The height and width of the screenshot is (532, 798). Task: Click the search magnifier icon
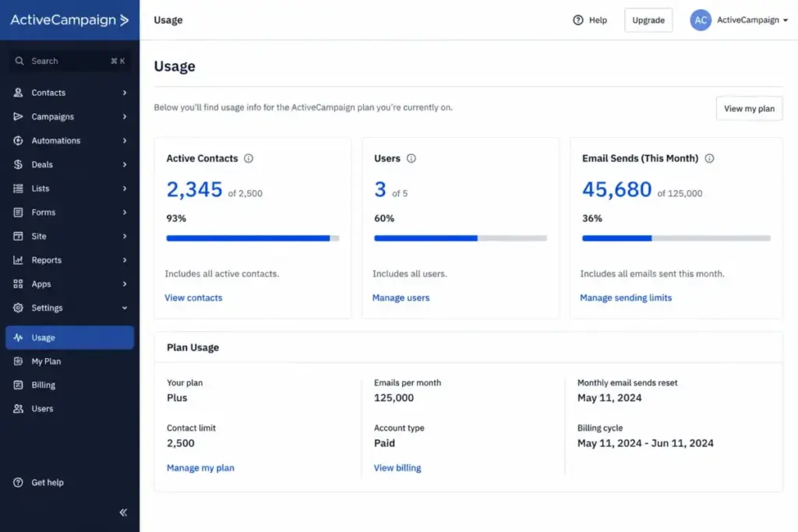pos(19,61)
